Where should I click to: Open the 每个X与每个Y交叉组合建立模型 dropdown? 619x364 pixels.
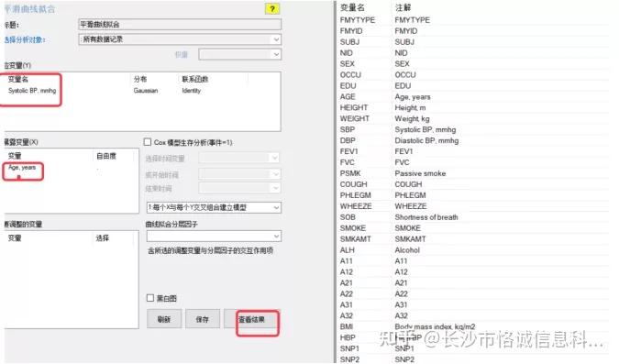tap(214, 207)
